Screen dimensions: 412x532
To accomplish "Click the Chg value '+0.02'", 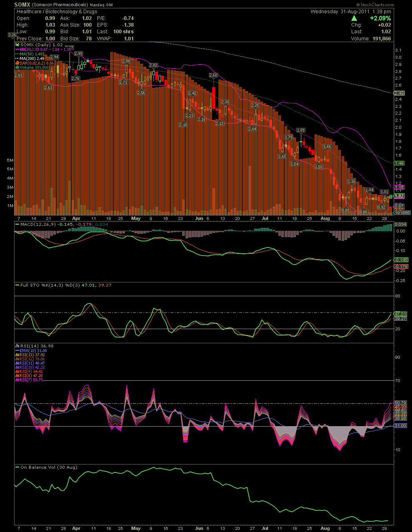I will click(x=384, y=25).
